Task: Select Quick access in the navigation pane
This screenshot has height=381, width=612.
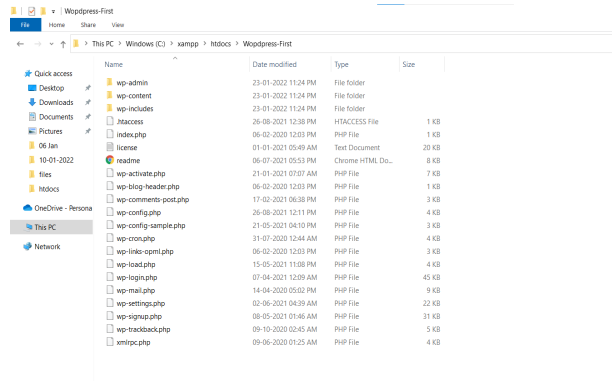Action: (53, 73)
